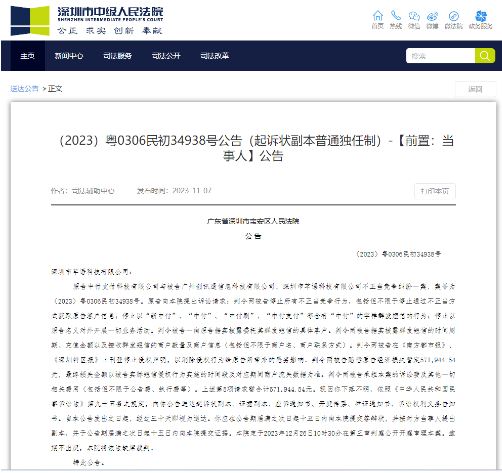Click the blue pinwheel flower icon
Image resolution: width=502 pixels, height=473 pixels.
pos(481,16)
